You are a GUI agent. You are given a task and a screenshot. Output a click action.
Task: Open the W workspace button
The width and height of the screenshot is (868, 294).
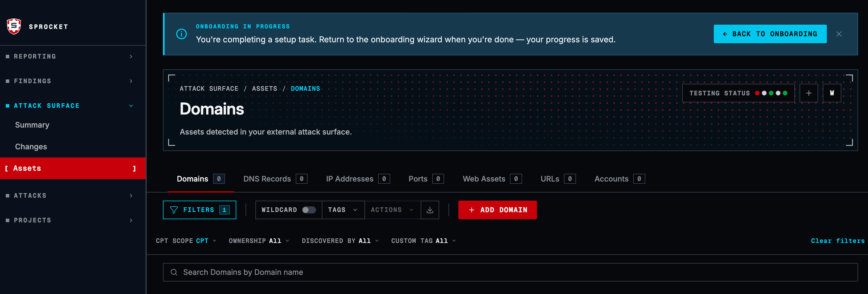(832, 93)
